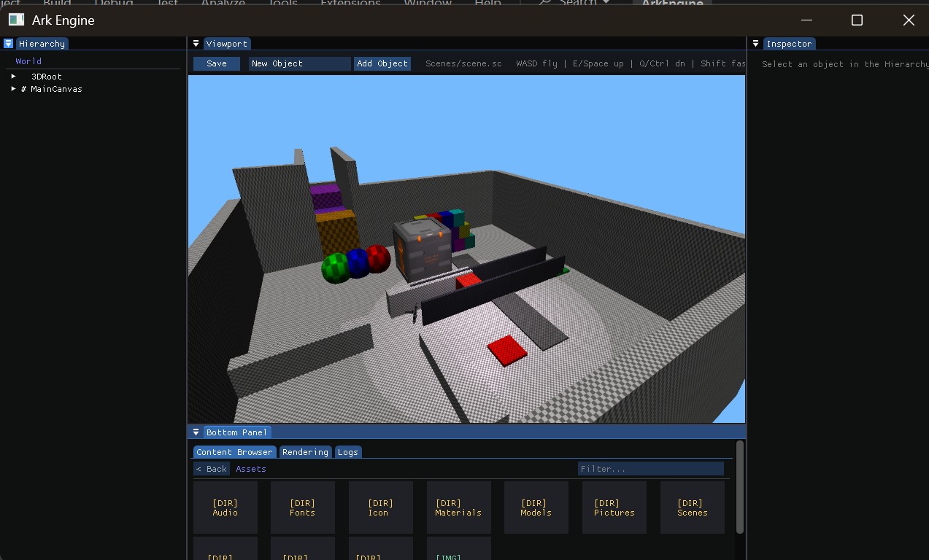Switch to the Inspector tab

pyautogui.click(x=789, y=44)
